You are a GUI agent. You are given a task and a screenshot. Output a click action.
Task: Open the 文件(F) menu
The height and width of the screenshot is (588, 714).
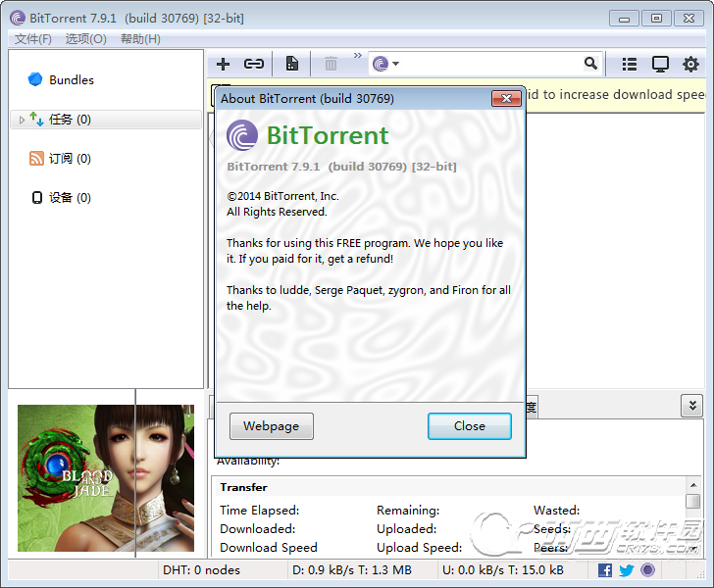(x=32, y=38)
